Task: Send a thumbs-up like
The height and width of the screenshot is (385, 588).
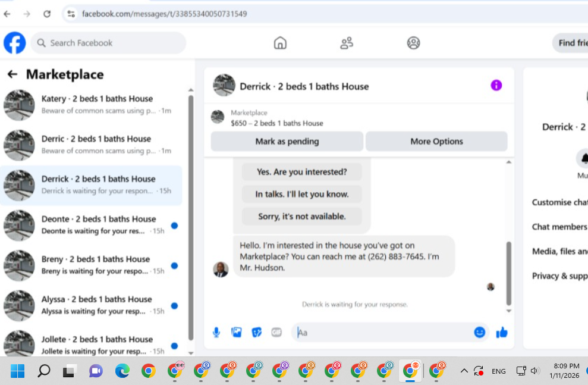Action: (501, 332)
